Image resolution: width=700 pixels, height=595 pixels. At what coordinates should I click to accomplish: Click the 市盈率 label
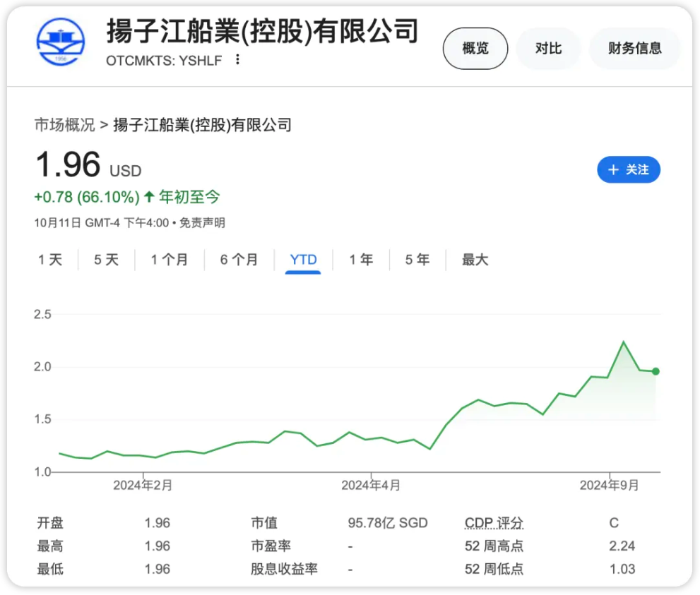tap(271, 546)
